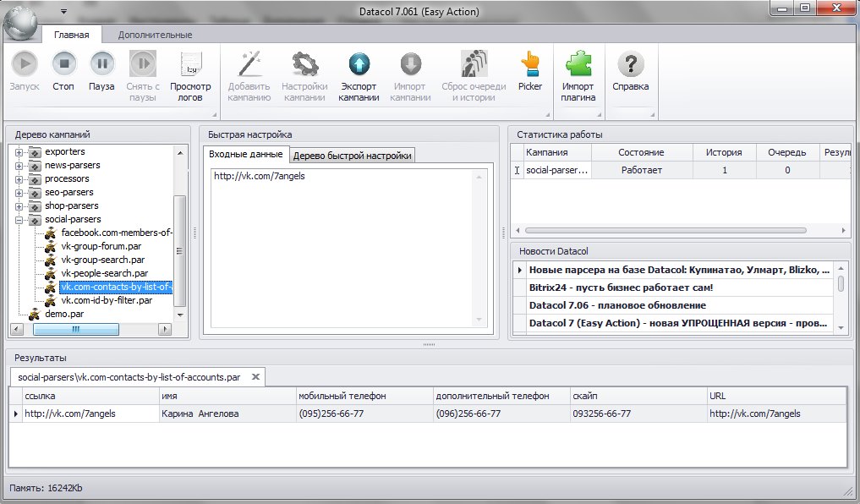Click campaign tree scroll-left arrow
This screenshot has width=860, height=504.
coord(17,329)
